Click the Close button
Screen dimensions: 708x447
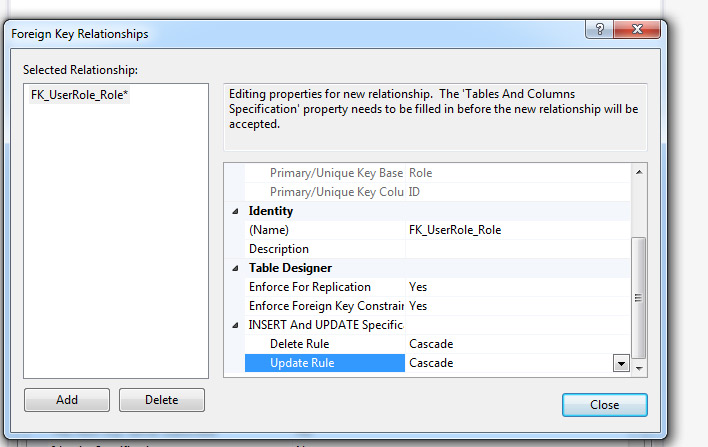(x=604, y=405)
